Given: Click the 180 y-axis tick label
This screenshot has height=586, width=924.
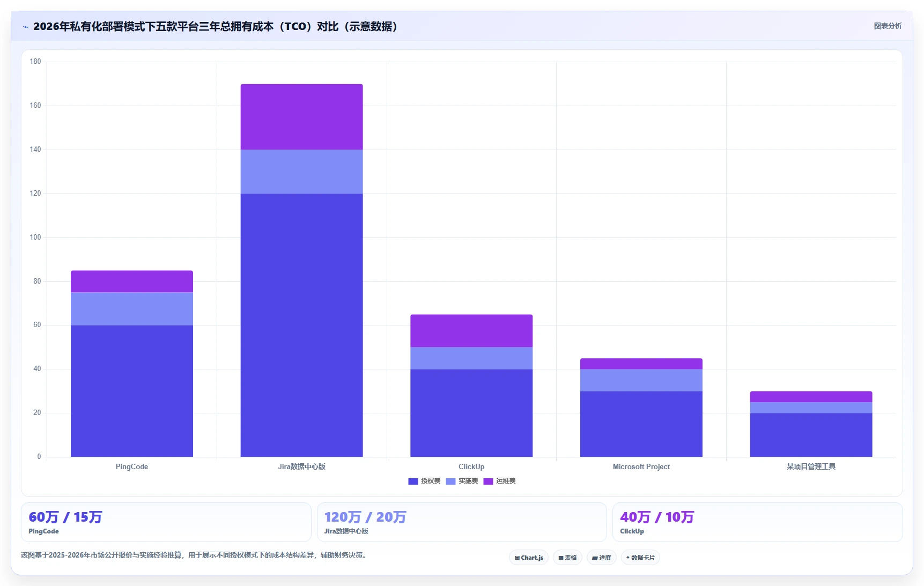Looking at the screenshot, I should click(35, 62).
